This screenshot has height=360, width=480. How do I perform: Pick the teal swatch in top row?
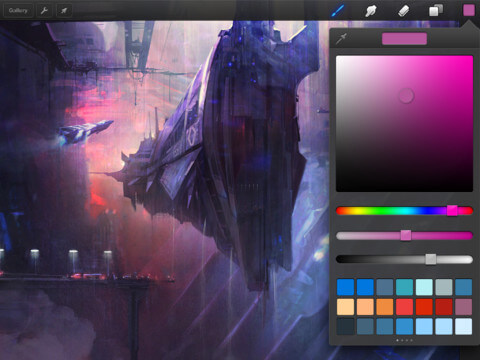(x=404, y=287)
